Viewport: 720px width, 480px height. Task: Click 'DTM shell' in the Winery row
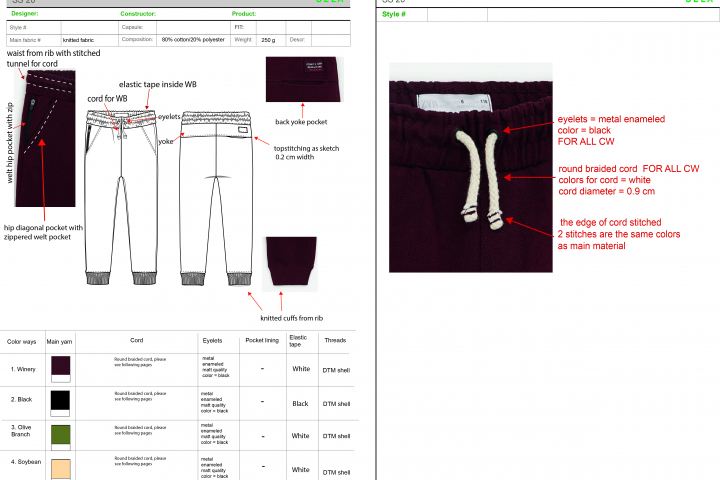coord(336,370)
